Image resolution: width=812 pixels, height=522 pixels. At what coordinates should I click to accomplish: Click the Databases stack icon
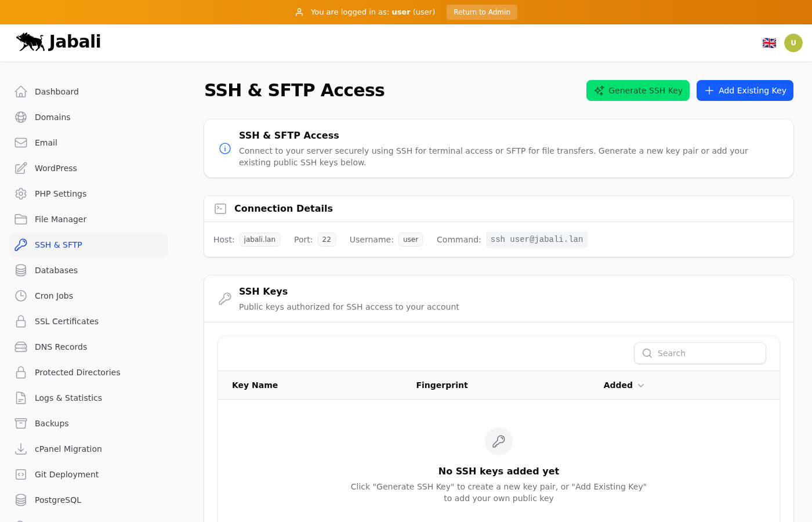click(x=21, y=270)
